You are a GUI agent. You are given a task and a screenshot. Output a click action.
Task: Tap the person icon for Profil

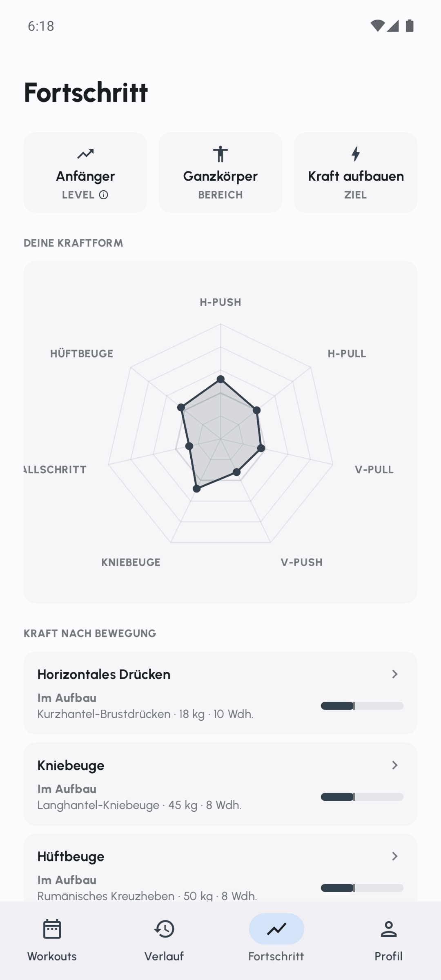point(389,929)
